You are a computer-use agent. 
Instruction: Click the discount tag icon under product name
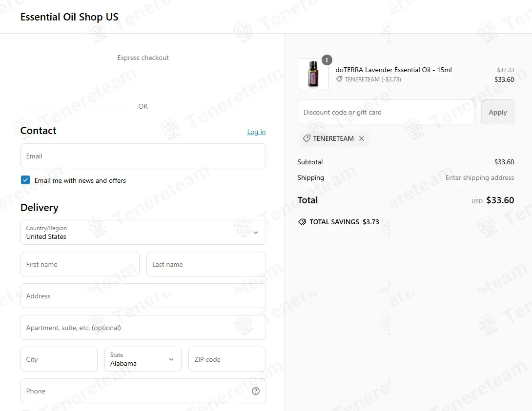(339, 79)
